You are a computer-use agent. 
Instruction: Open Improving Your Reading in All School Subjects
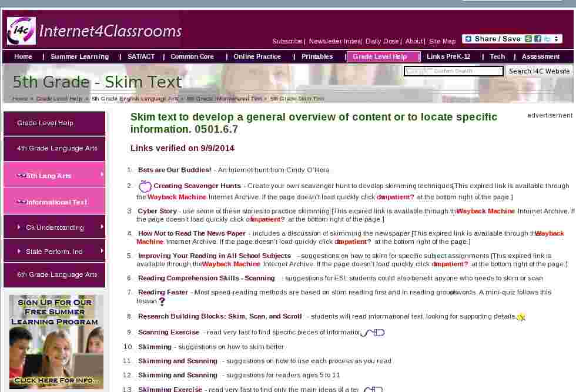tap(215, 256)
